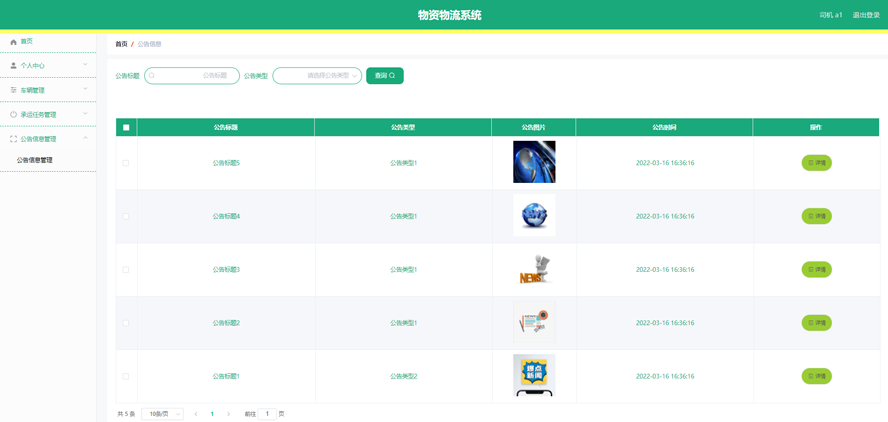Check the box for 公告标题5 row
This screenshot has width=888, height=422.
pyautogui.click(x=126, y=163)
